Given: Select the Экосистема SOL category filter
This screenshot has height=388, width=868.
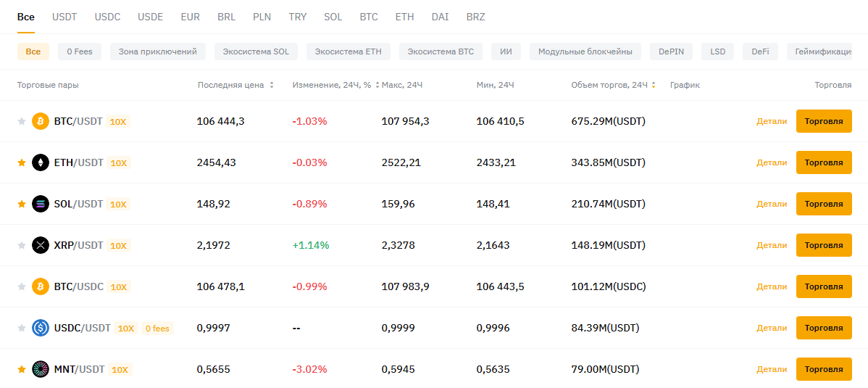Looking at the screenshot, I should tap(256, 51).
